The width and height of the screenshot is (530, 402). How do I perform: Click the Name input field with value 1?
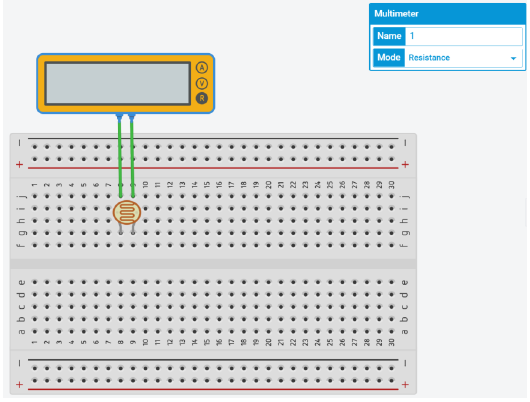pyautogui.click(x=464, y=36)
